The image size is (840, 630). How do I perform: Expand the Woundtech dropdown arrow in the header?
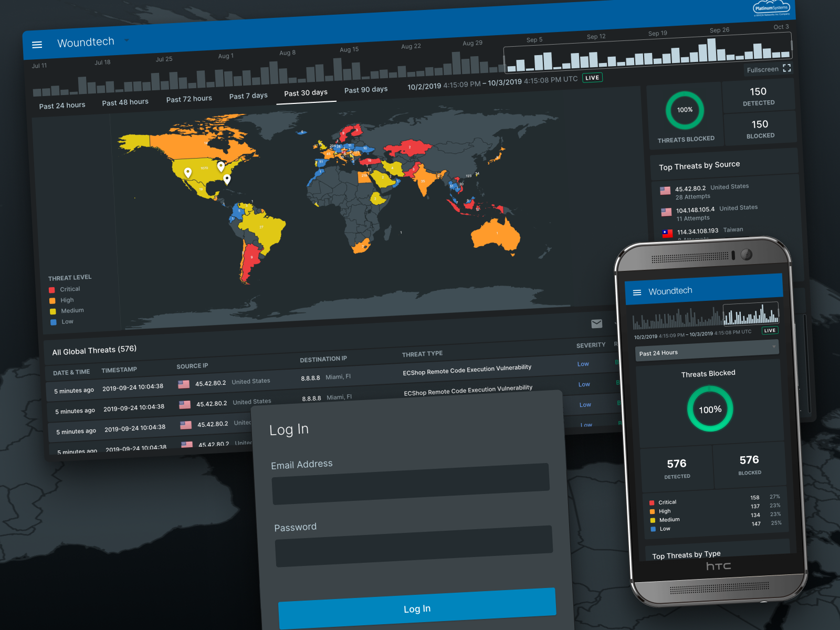127,40
